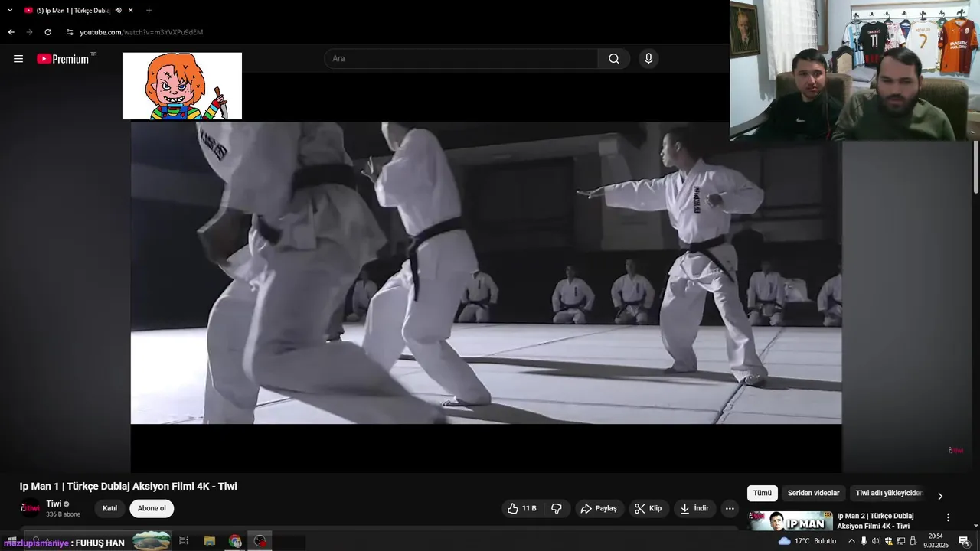Show hidden system tray icons chevron
Screen dimensions: 980x551
(x=851, y=541)
